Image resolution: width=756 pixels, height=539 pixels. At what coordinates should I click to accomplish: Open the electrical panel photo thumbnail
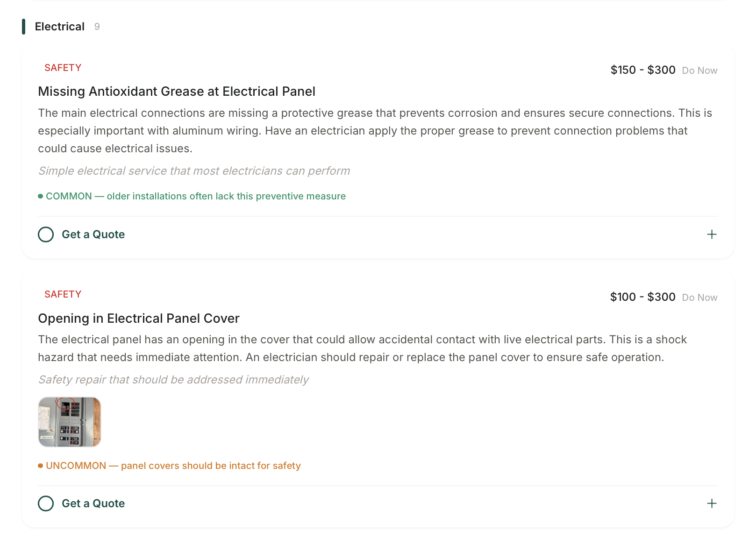pos(70,422)
